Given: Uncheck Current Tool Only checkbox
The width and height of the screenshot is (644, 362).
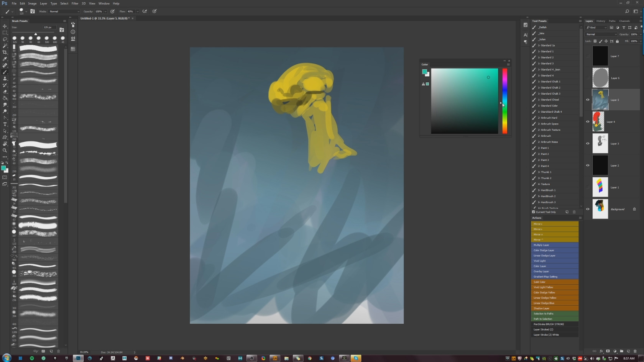Looking at the screenshot, I should pyautogui.click(x=534, y=212).
